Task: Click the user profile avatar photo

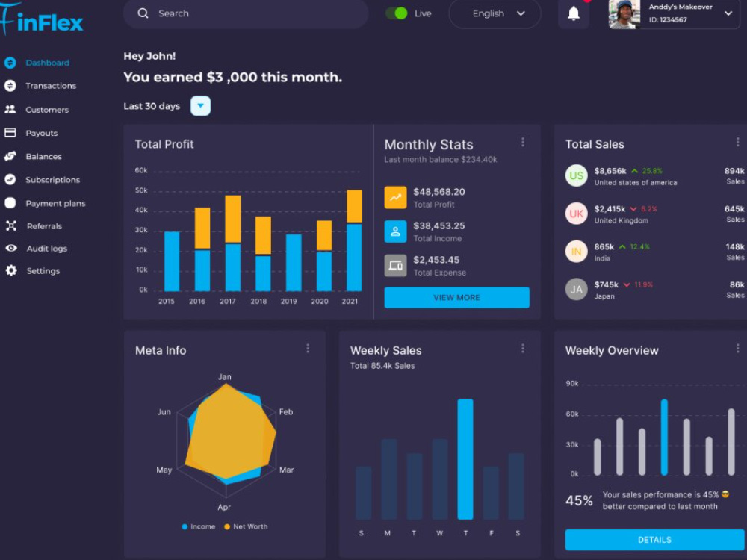Action: pyautogui.click(x=624, y=14)
